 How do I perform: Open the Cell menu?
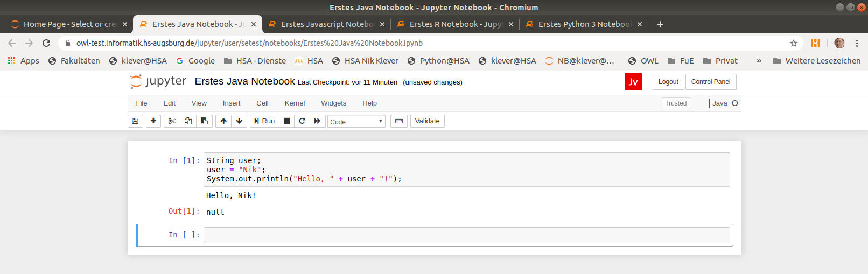(263, 103)
